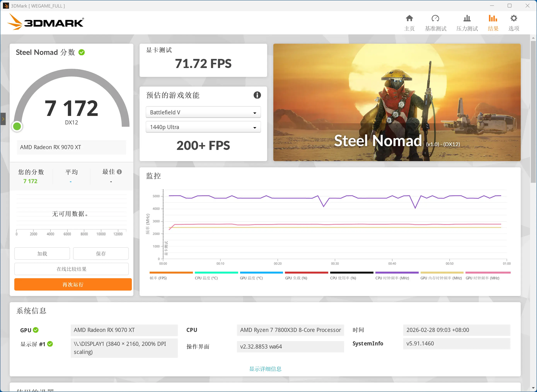Open the 选项 settings section
537x392 pixels.
pos(513,23)
